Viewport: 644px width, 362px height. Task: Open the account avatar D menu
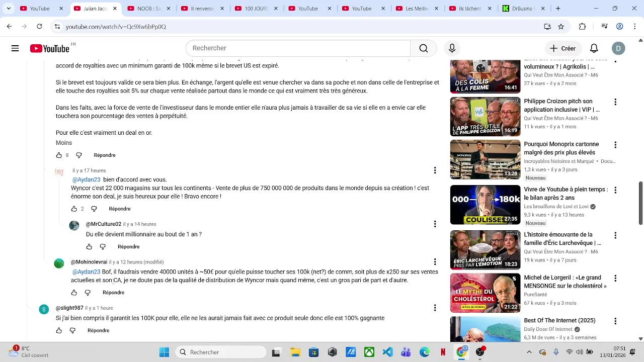pyautogui.click(x=618, y=48)
